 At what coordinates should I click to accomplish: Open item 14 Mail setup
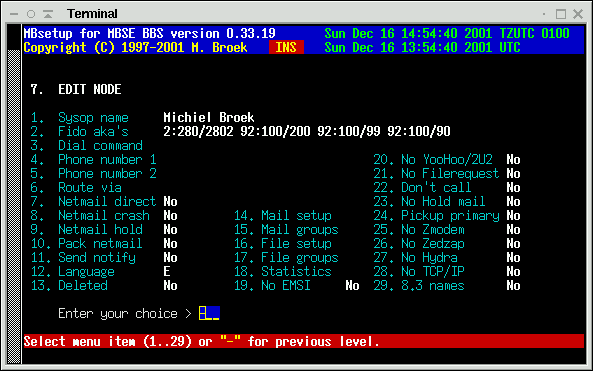pyautogui.click(x=283, y=215)
